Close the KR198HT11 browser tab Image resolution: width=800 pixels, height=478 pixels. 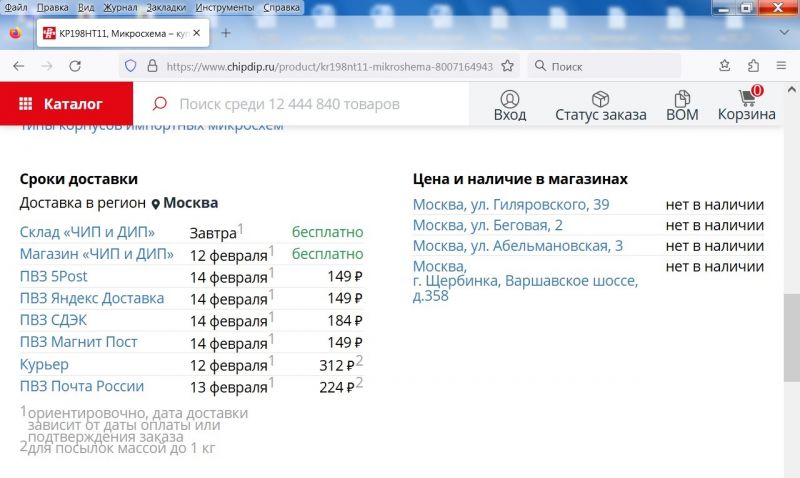pos(196,32)
